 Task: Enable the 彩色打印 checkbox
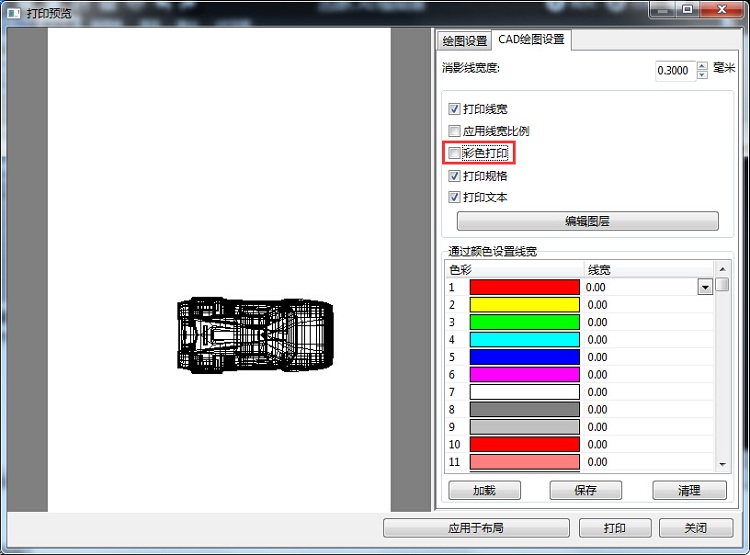pyautogui.click(x=454, y=153)
